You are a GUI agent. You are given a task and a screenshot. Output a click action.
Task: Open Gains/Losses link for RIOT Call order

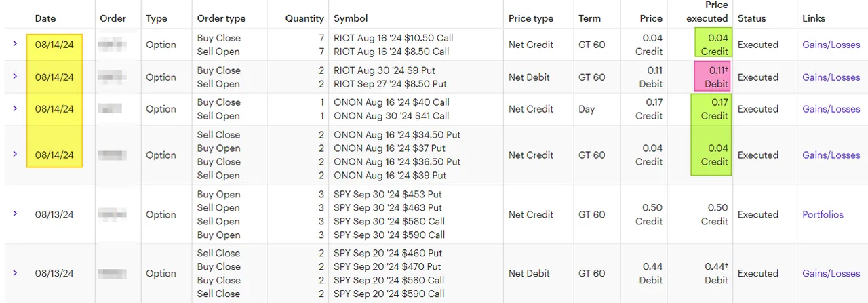pos(831,45)
